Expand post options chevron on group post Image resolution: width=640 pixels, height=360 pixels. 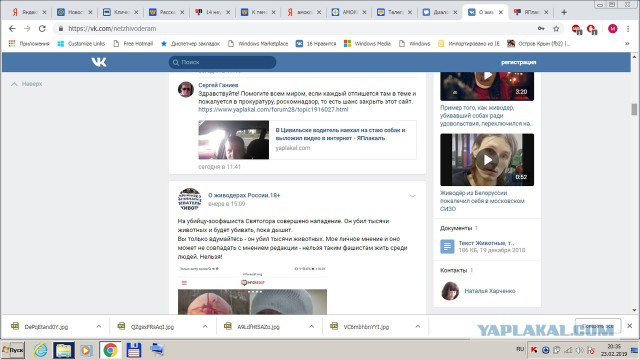pos(412,196)
